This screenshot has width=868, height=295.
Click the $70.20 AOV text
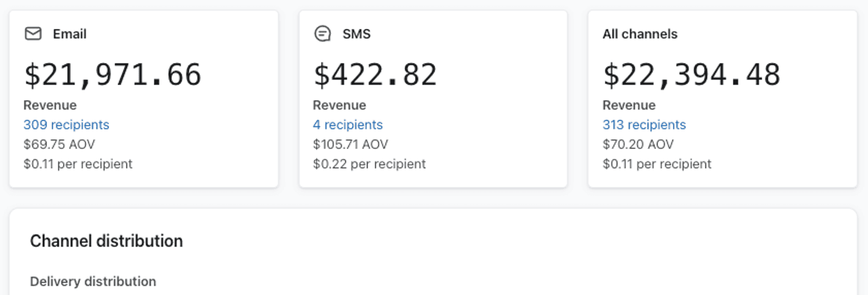coord(638,144)
